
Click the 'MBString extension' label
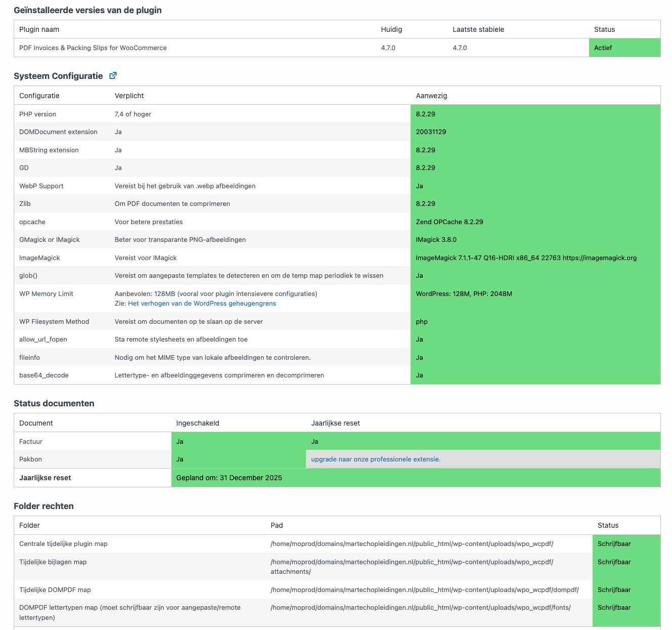pos(49,150)
